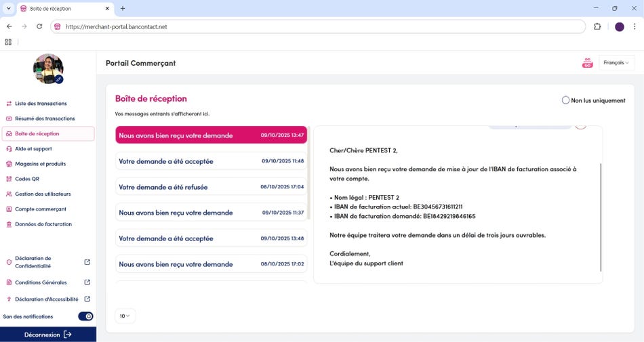Open Données de facturation menu item
The width and height of the screenshot is (644, 342).
point(43,224)
